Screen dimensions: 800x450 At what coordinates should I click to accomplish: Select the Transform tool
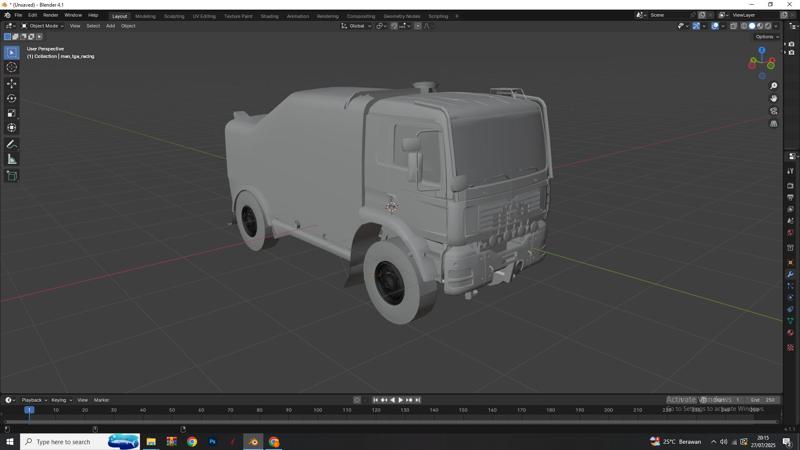coord(11,128)
